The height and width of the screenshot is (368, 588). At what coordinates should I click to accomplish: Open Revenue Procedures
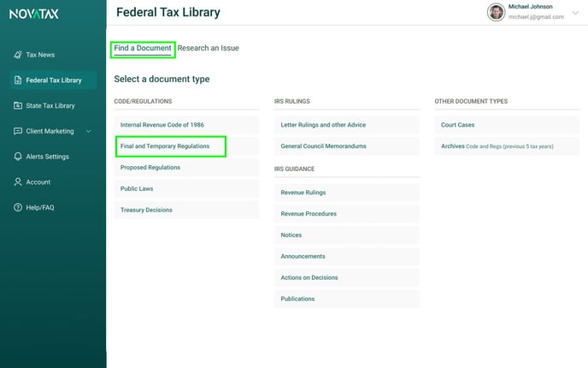(347, 214)
